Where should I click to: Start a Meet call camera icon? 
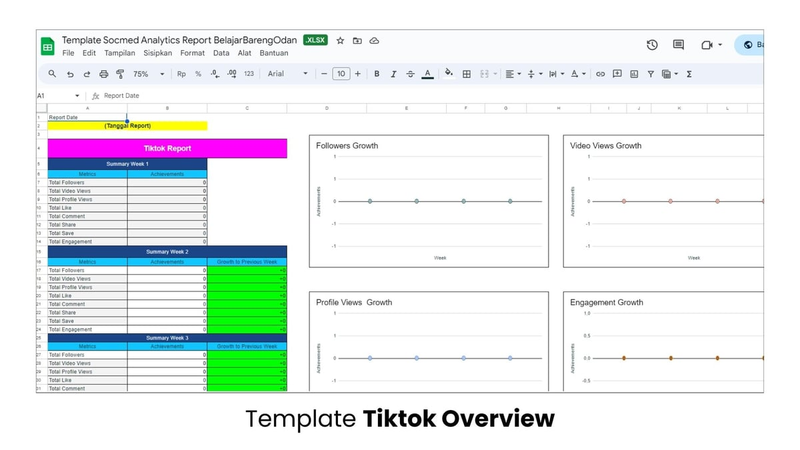click(x=707, y=45)
